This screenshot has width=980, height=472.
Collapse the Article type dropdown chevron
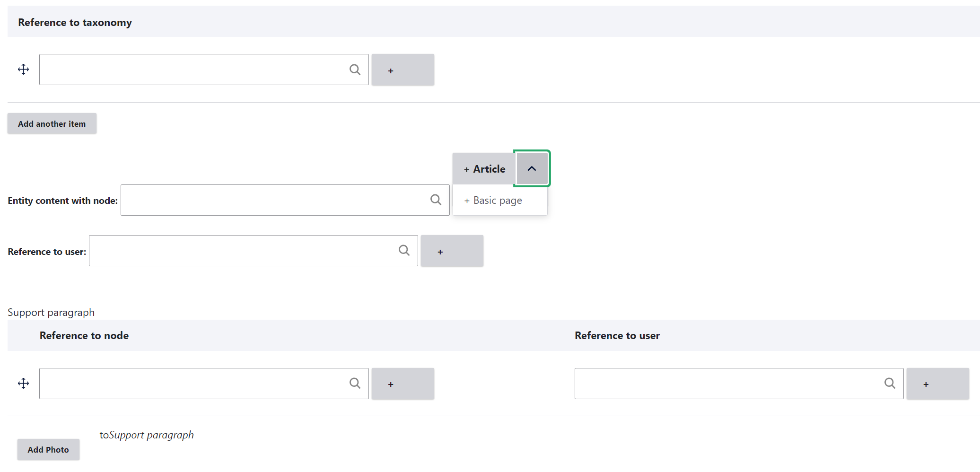[532, 168]
